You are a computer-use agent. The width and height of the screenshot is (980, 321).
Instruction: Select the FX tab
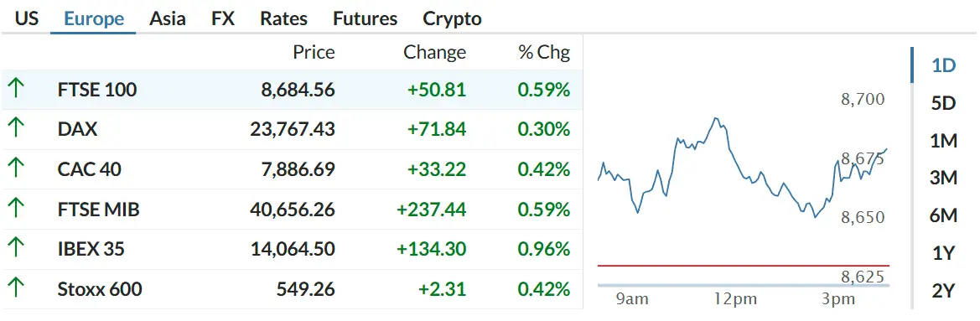[223, 18]
